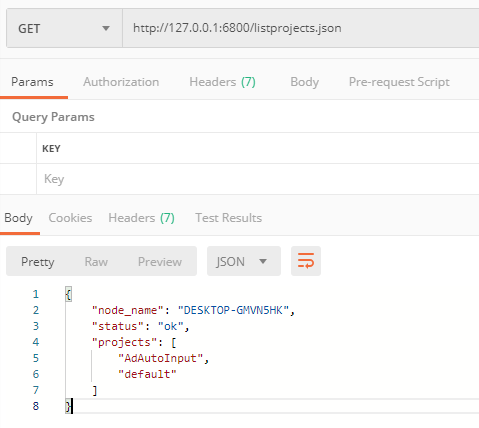Click the Key query parameter field
This screenshot has width=479, height=428.
(x=258, y=179)
